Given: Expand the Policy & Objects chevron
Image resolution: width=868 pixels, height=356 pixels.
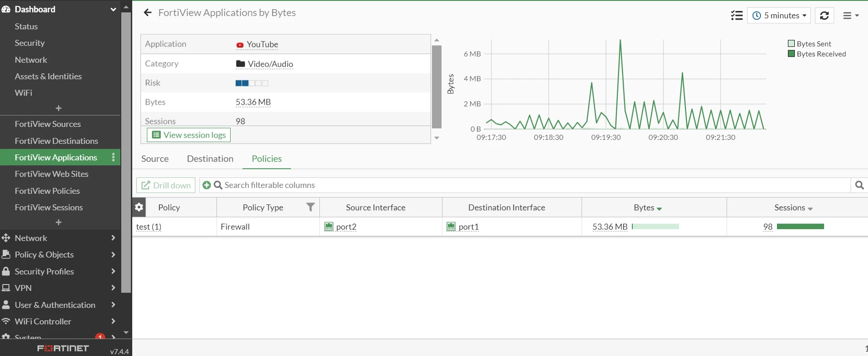Looking at the screenshot, I should coord(113,254).
